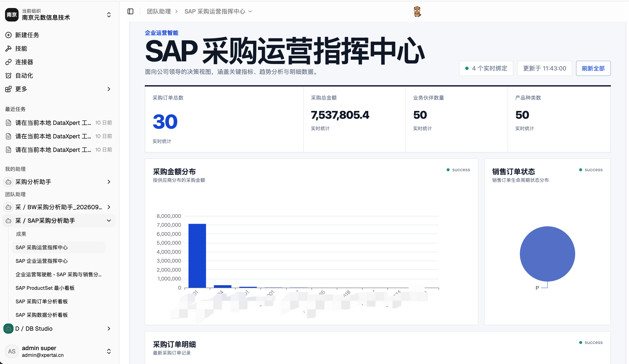Click the blue pie chart circle
Viewport: 629px width, 364px height.
click(547, 254)
